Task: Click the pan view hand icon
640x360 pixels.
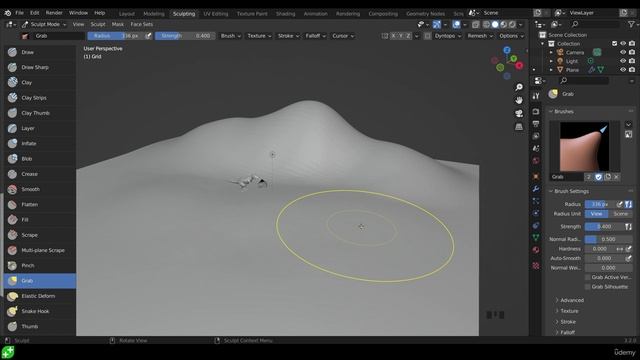Action: pyautogui.click(x=519, y=100)
